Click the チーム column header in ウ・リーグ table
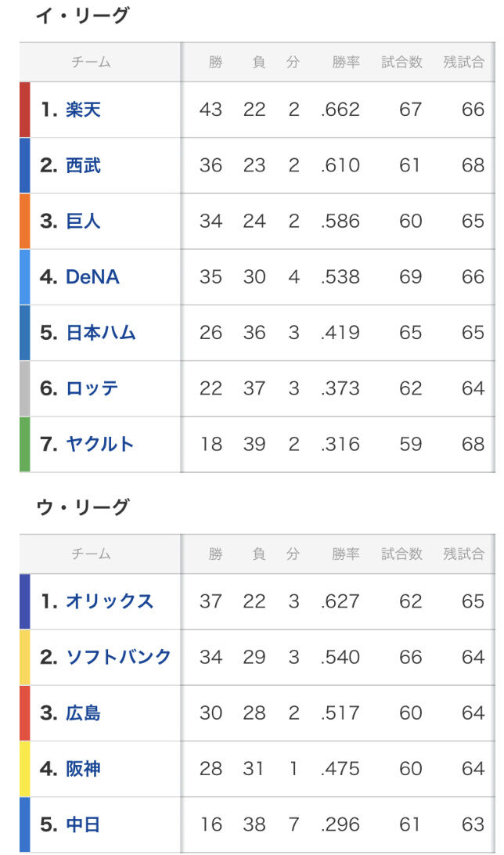The image size is (504, 855). coord(91,554)
